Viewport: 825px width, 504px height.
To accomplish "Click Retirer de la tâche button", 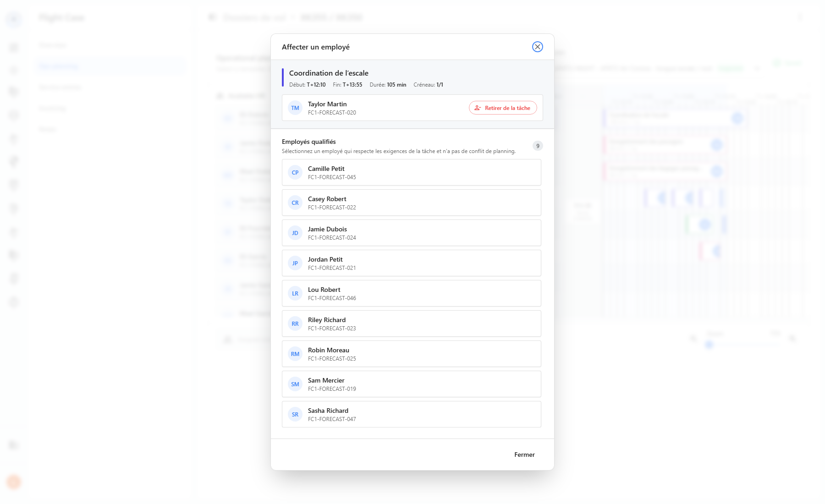I will click(x=503, y=108).
